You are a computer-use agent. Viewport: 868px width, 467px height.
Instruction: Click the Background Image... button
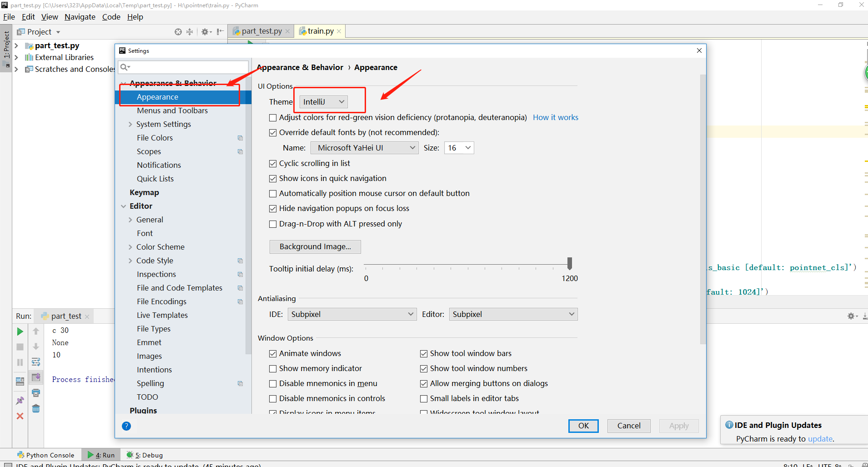(x=315, y=246)
